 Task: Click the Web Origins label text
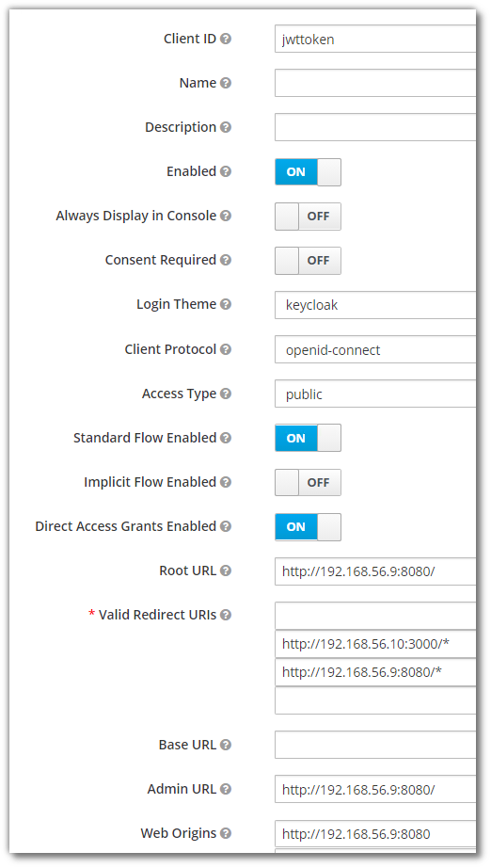pyautogui.click(x=179, y=833)
